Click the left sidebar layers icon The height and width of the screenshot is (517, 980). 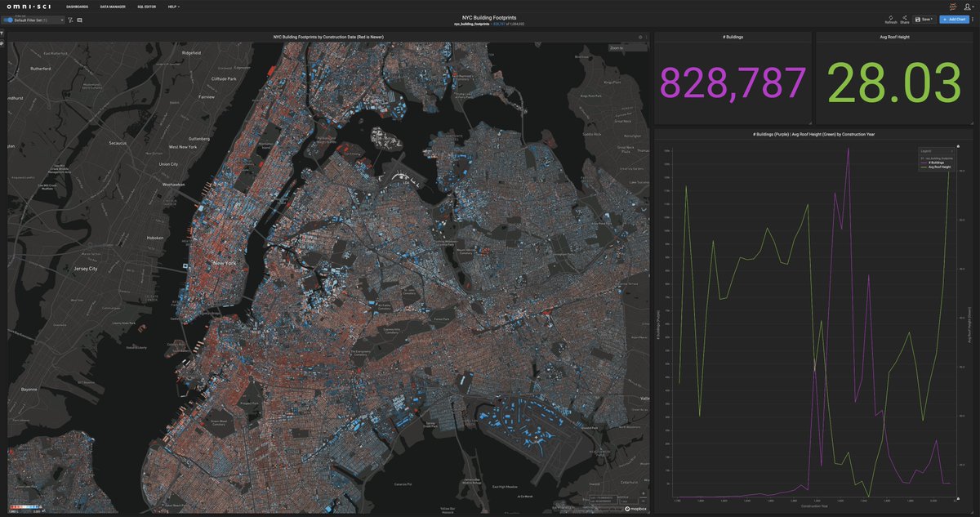click(2, 42)
